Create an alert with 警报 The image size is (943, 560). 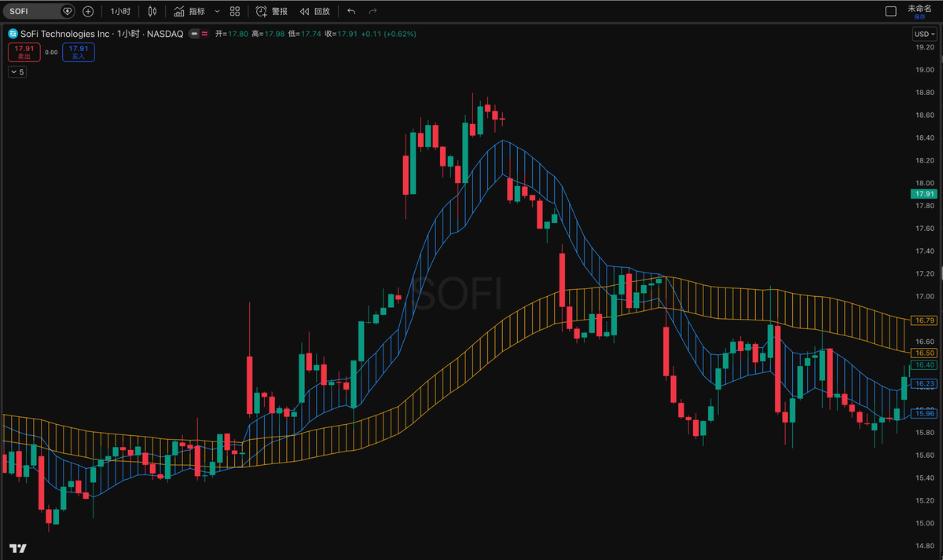pyautogui.click(x=272, y=12)
